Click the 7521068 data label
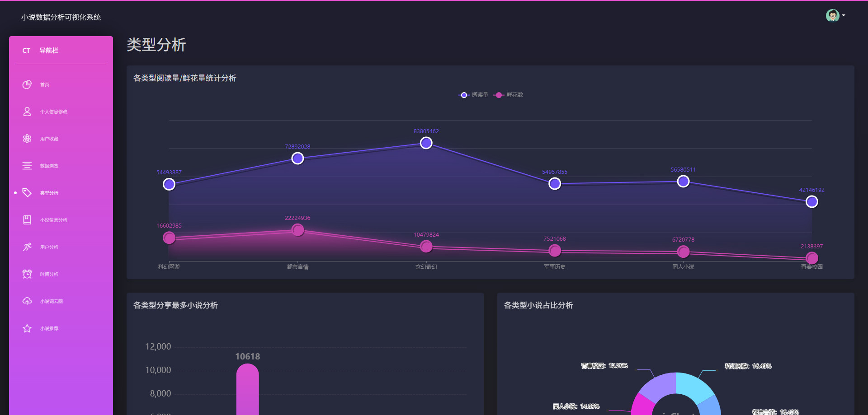Viewport: 868px width, 415px height. coord(555,239)
